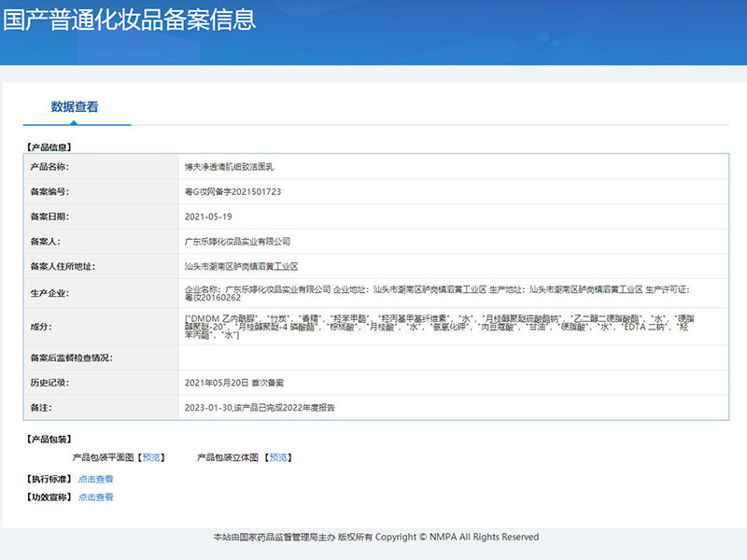
Task: Click the 备案人住所地址 label cell
Action: pyautogui.click(x=101, y=266)
